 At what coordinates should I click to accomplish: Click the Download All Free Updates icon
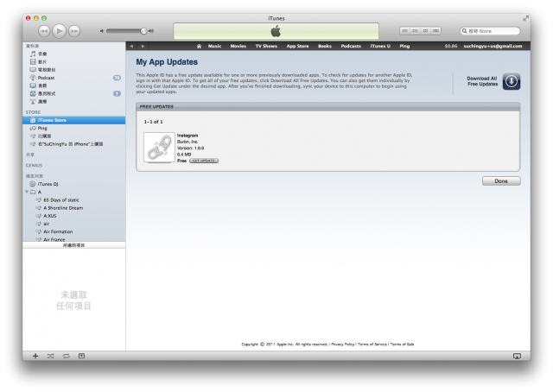[x=512, y=81]
